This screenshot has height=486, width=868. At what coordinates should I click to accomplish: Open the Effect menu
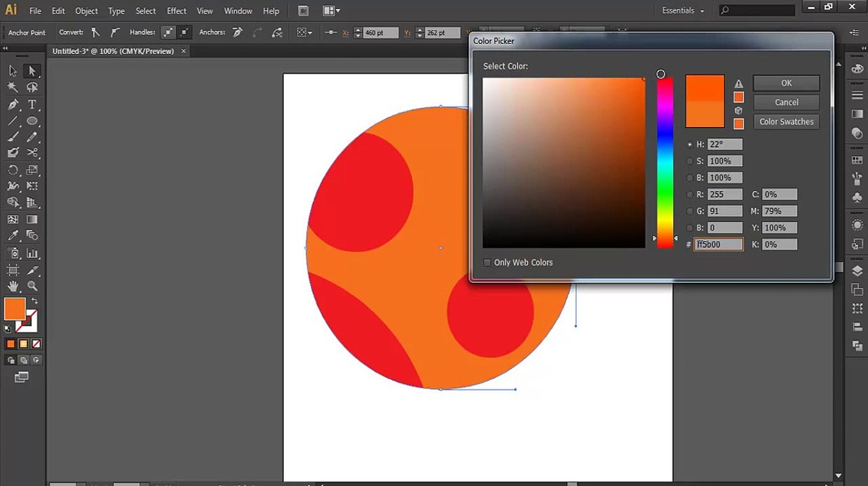[177, 11]
